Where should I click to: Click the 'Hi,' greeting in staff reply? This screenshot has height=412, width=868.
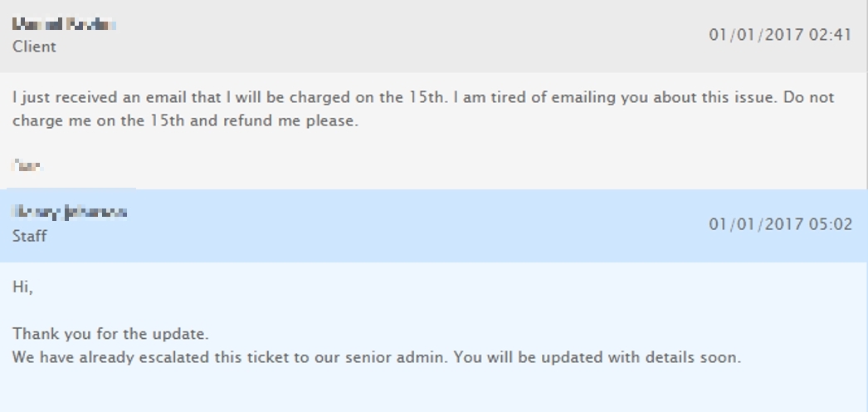[22, 287]
